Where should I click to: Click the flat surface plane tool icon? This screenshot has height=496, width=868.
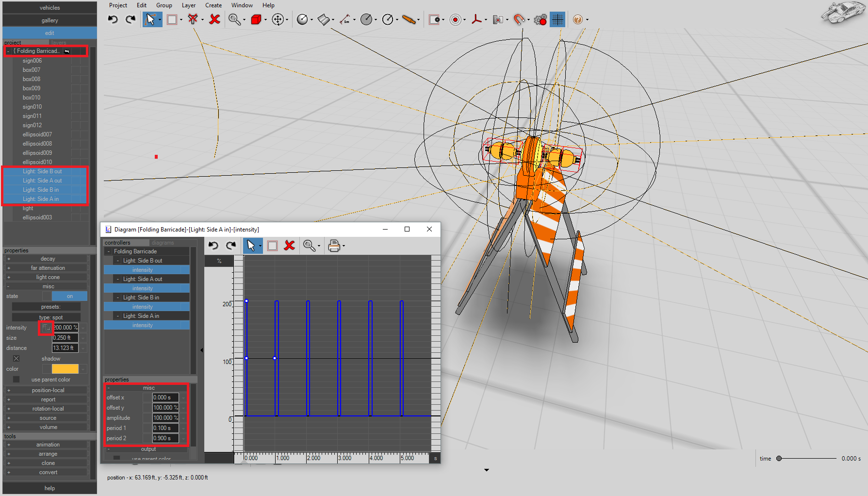point(324,19)
